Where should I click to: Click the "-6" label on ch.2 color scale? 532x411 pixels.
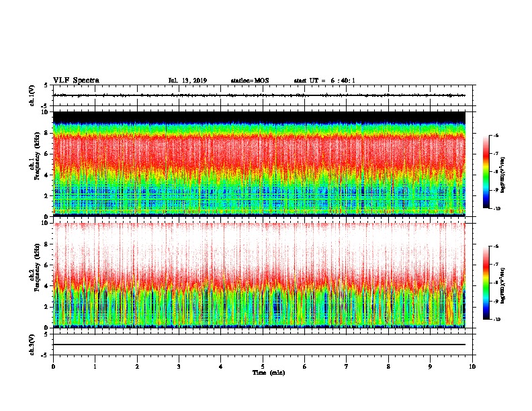496,246
